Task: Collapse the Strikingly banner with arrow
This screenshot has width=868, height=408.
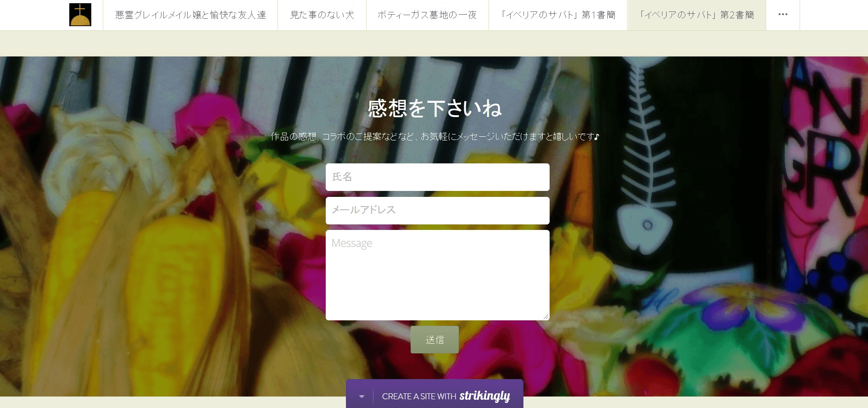Action: coord(362,397)
